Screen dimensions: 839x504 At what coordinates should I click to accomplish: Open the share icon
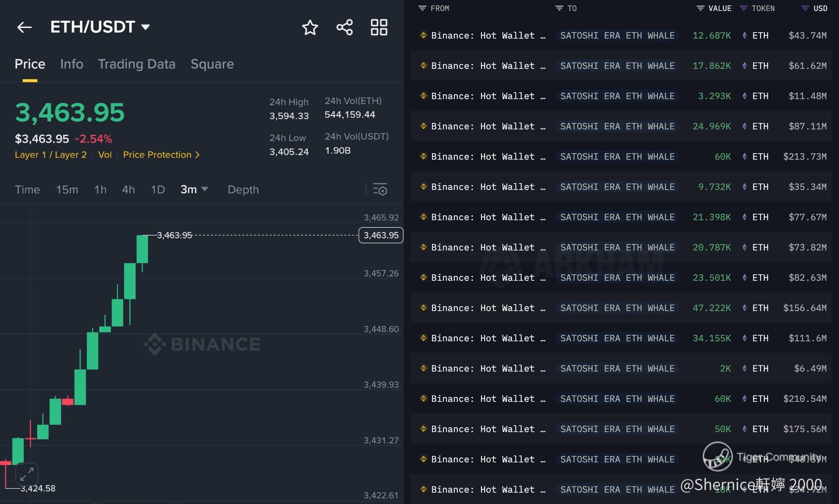click(x=344, y=28)
